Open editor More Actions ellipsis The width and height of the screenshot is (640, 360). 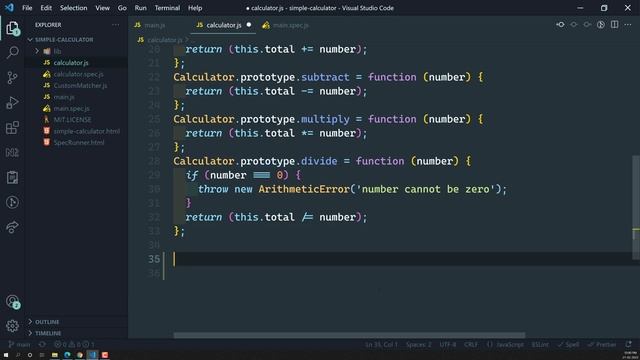click(628, 25)
